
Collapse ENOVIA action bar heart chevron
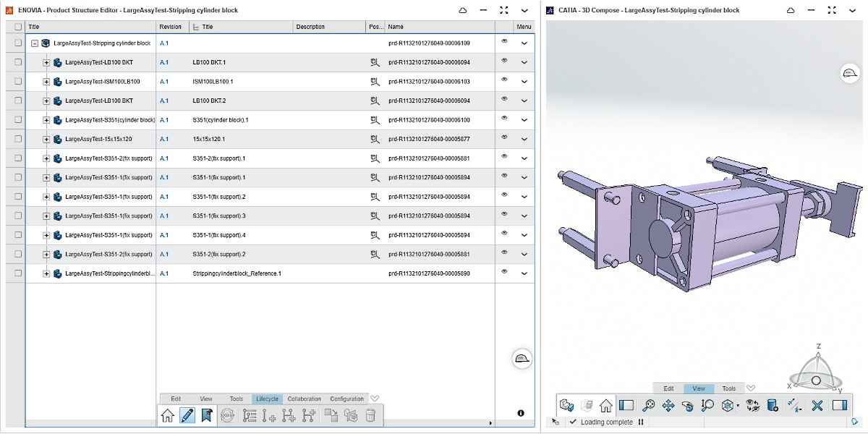click(375, 399)
